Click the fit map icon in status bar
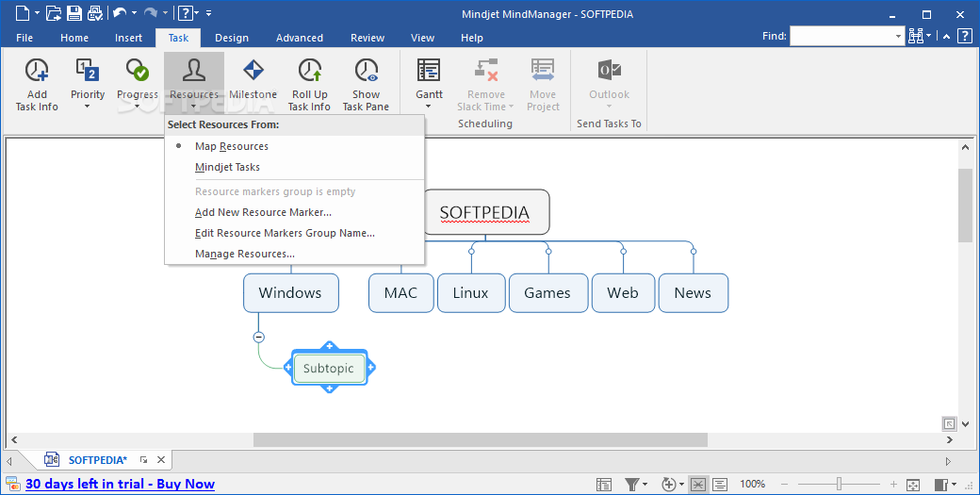 coord(912,485)
